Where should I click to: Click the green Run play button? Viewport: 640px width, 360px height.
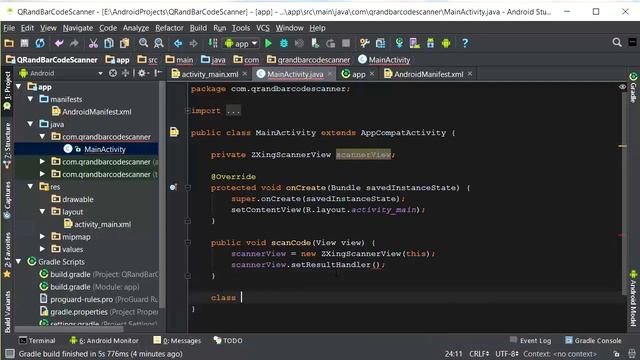268,43
